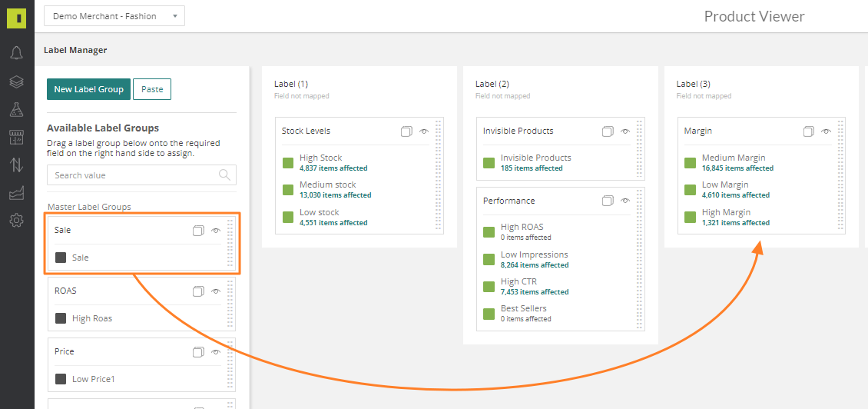Viewport: 868px width, 409px height.
Task: Toggle visibility eye of Sale group
Action: coord(216,231)
